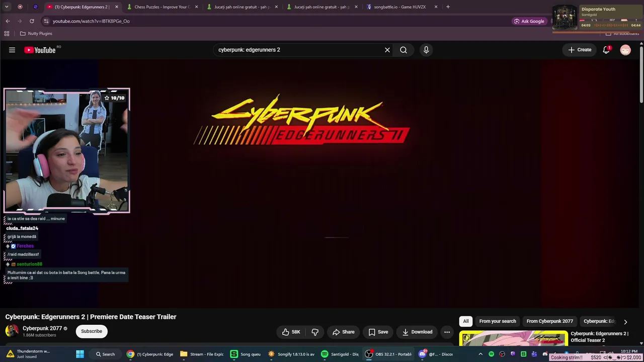Image resolution: width=644 pixels, height=362 pixels.
Task: Open the taskbar clock showing 10:12 PM
Action: [629, 351]
